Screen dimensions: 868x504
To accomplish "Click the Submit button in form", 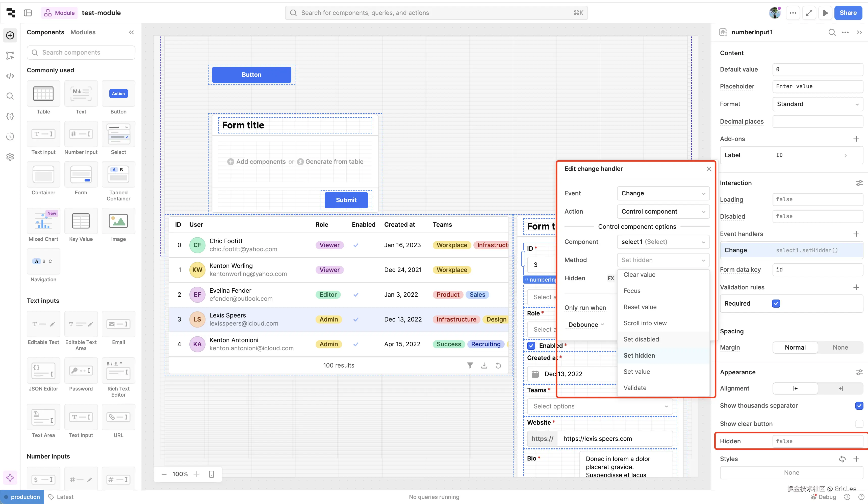I will point(346,200).
